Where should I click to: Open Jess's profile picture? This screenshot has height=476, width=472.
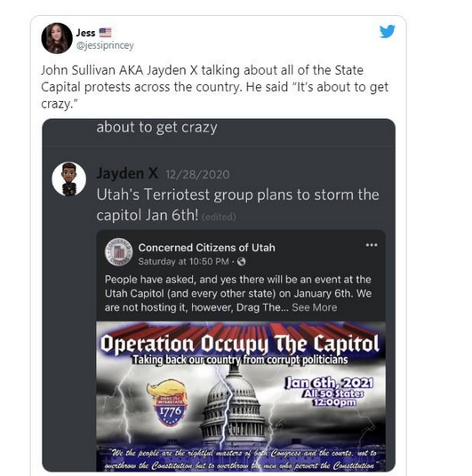pyautogui.click(x=57, y=38)
